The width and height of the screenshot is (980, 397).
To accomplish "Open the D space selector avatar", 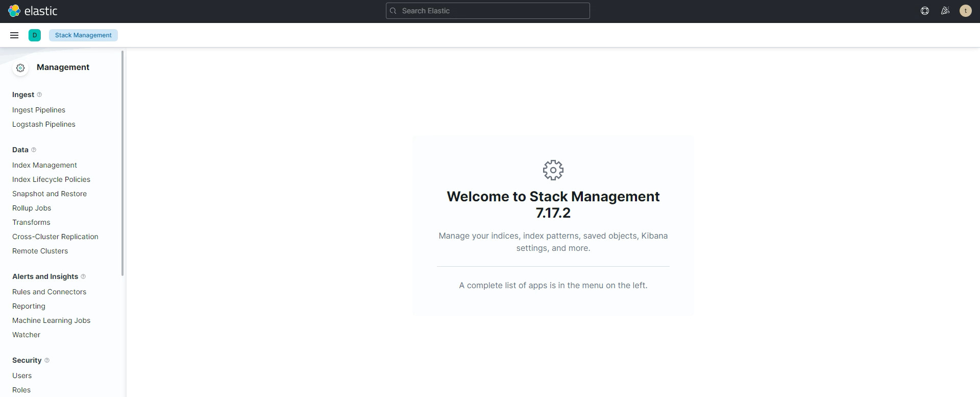I will coord(35,35).
